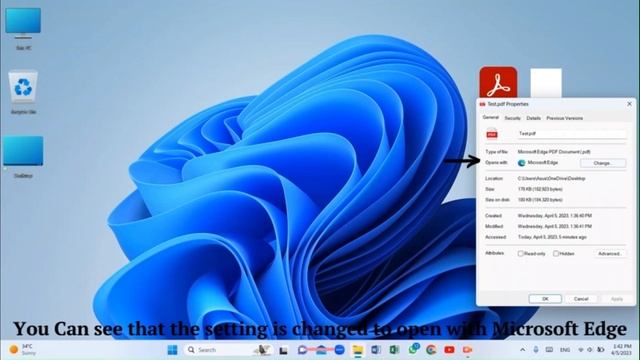The width and height of the screenshot is (640, 360).
Task: Click the Created date value
Action: pyautogui.click(x=555, y=216)
